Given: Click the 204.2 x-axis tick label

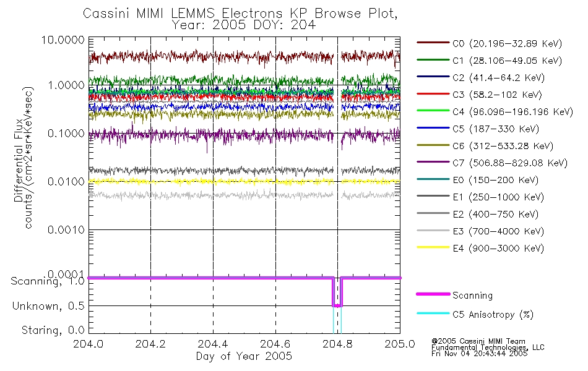Looking at the screenshot, I should 150,344.
